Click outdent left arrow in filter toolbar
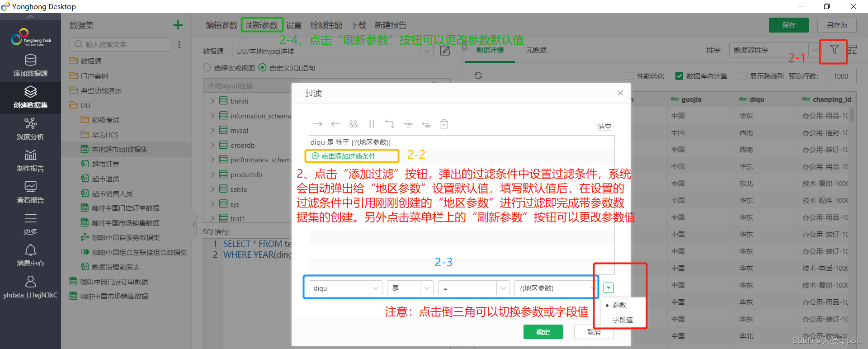 (x=335, y=124)
